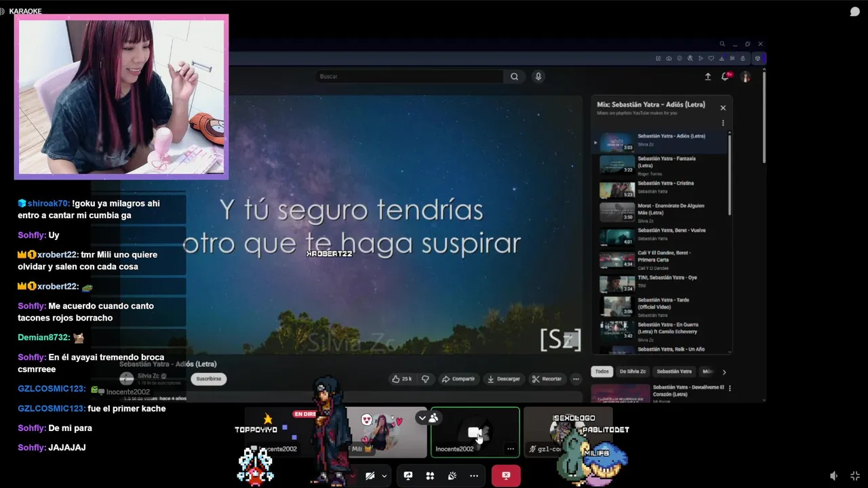Collapse participants chevron above Inocente2002 tile
Image resolution: width=868 pixels, height=488 pixels.
coord(422,418)
